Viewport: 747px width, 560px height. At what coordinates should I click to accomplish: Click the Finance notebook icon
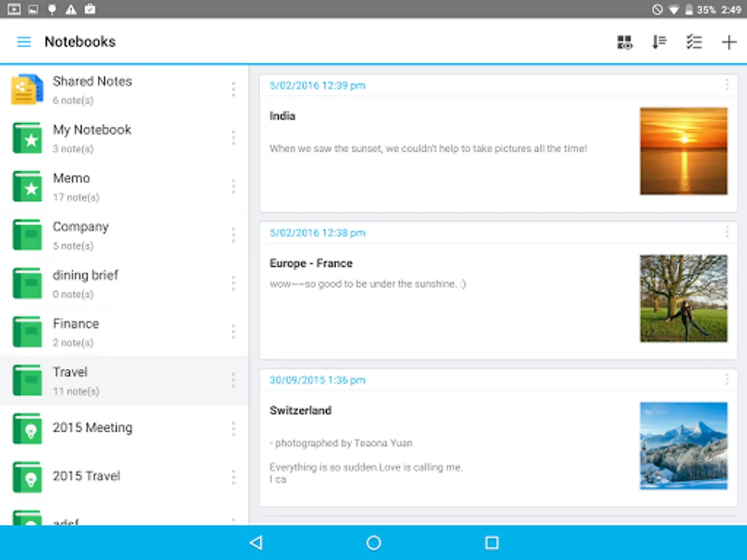pos(27,332)
